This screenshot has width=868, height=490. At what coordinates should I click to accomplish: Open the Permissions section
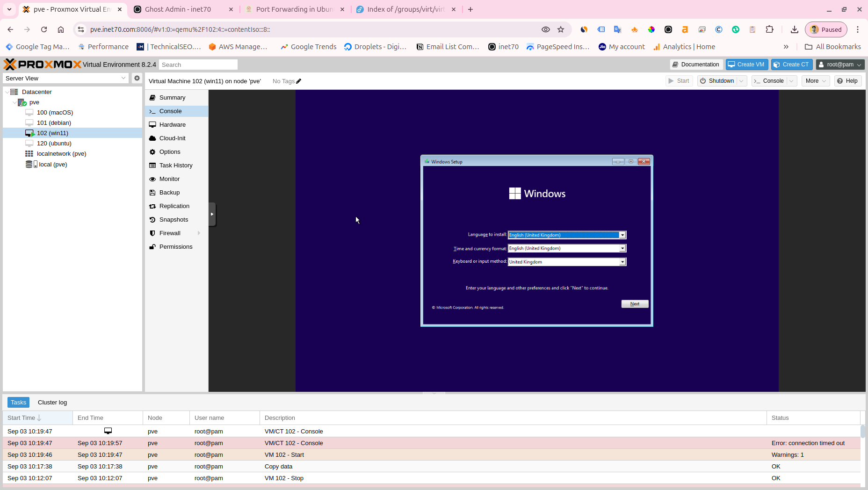tap(176, 247)
